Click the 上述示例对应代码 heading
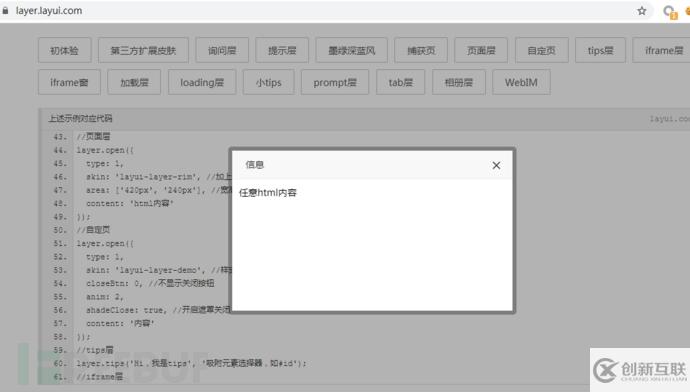The height and width of the screenshot is (392, 690). 81,118
